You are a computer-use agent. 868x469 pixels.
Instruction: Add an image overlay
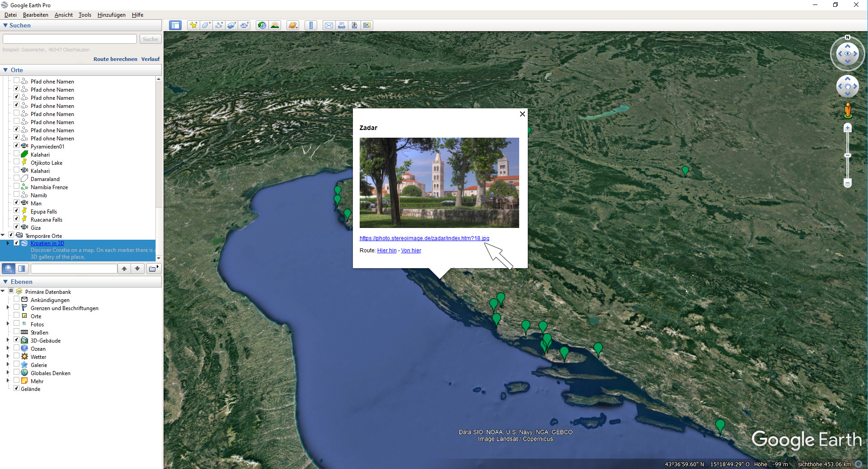232,25
